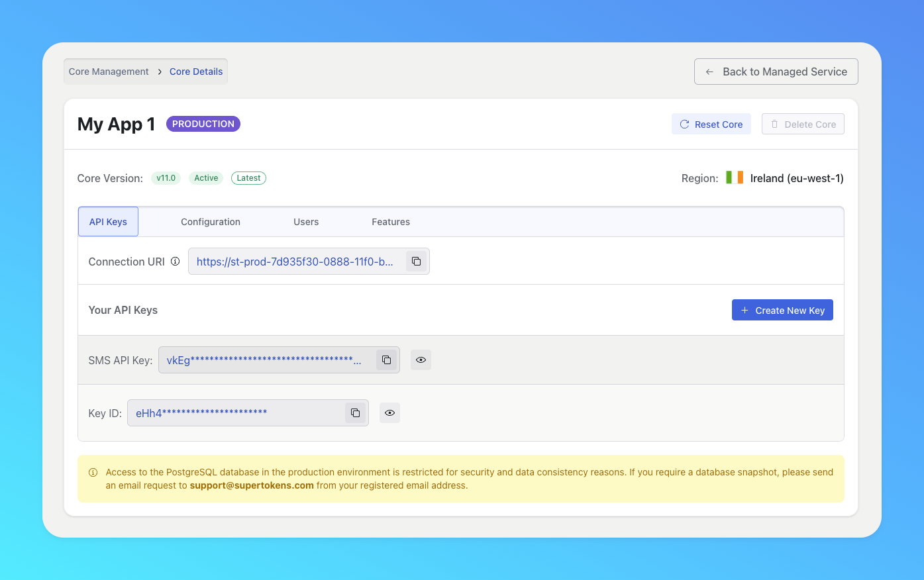Open the Users tab
Screen dimensions: 924x580
pos(306,222)
